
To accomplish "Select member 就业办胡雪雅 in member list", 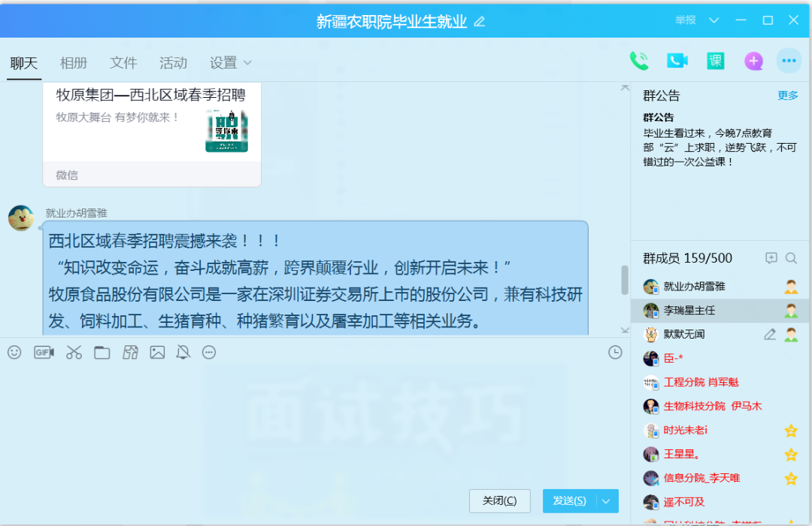I will (720, 287).
